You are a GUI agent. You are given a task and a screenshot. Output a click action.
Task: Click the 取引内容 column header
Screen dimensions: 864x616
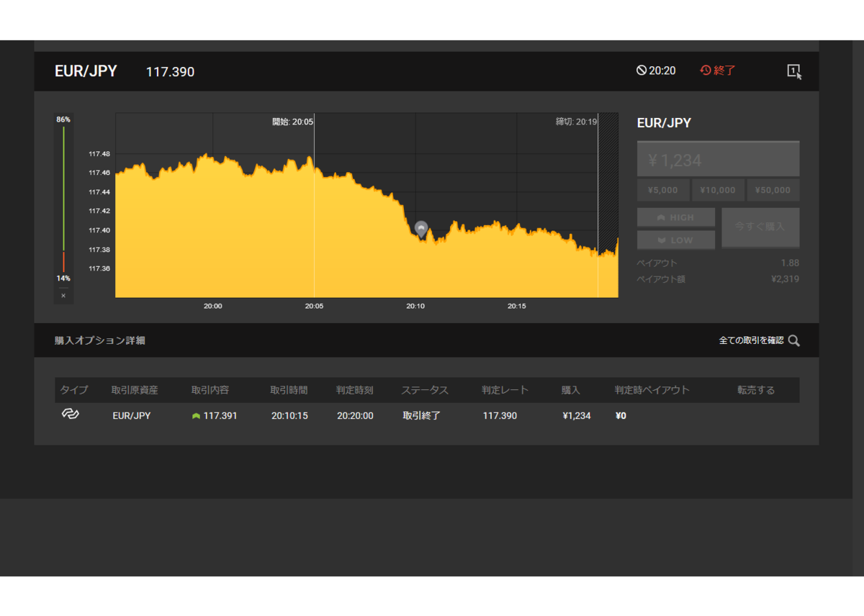tap(210, 390)
